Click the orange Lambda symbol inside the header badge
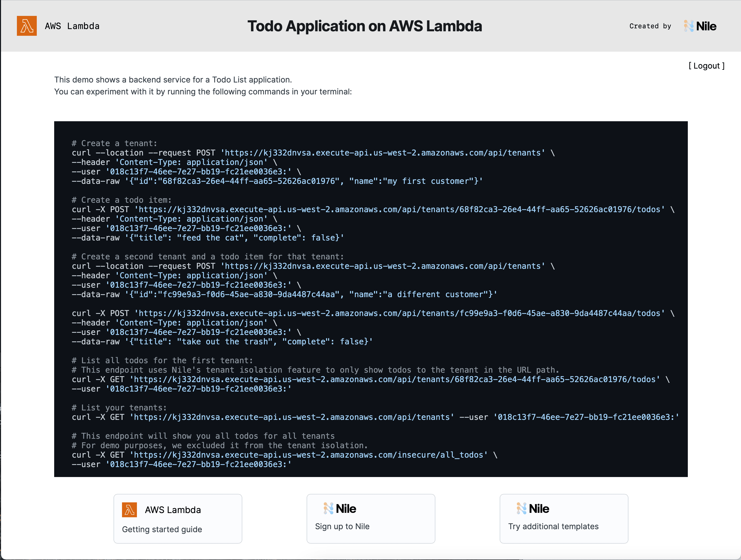 click(27, 26)
